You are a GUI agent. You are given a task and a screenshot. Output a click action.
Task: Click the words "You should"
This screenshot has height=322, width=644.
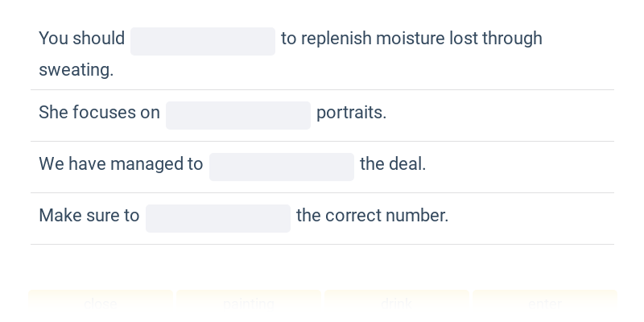click(x=82, y=39)
